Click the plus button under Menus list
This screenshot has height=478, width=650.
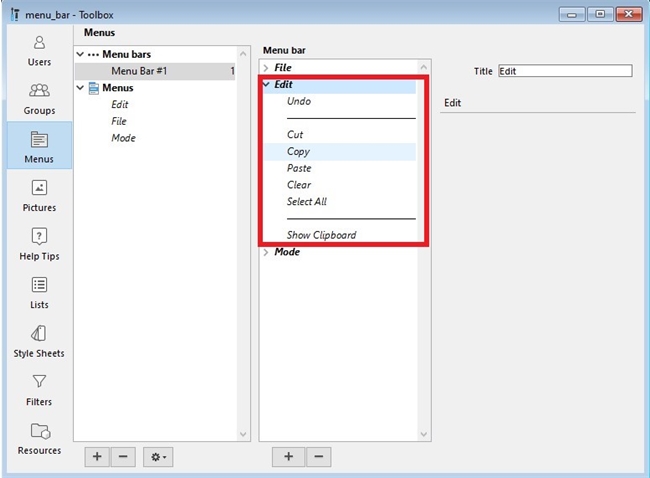97,457
